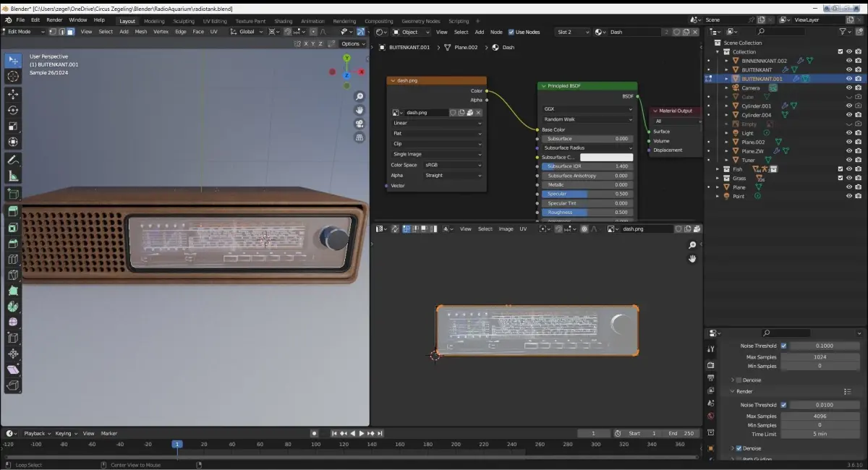Image resolution: width=868 pixels, height=470 pixels.
Task: Select vertex select mode
Action: 53,32
